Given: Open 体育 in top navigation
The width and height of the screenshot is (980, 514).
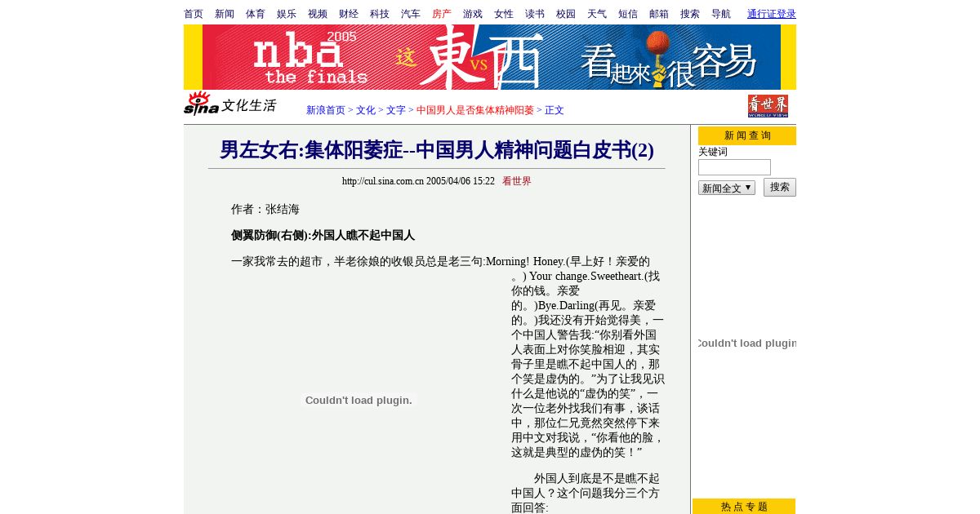Looking at the screenshot, I should click(256, 14).
